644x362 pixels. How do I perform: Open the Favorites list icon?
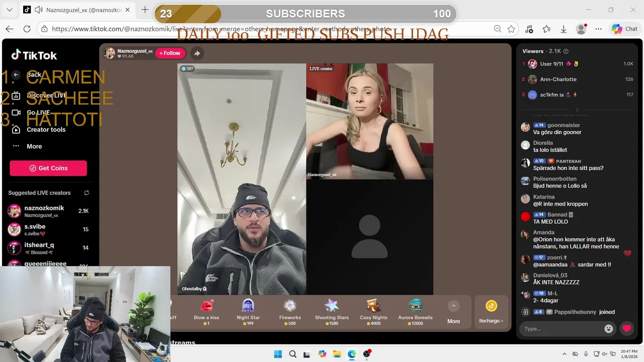(x=546, y=29)
